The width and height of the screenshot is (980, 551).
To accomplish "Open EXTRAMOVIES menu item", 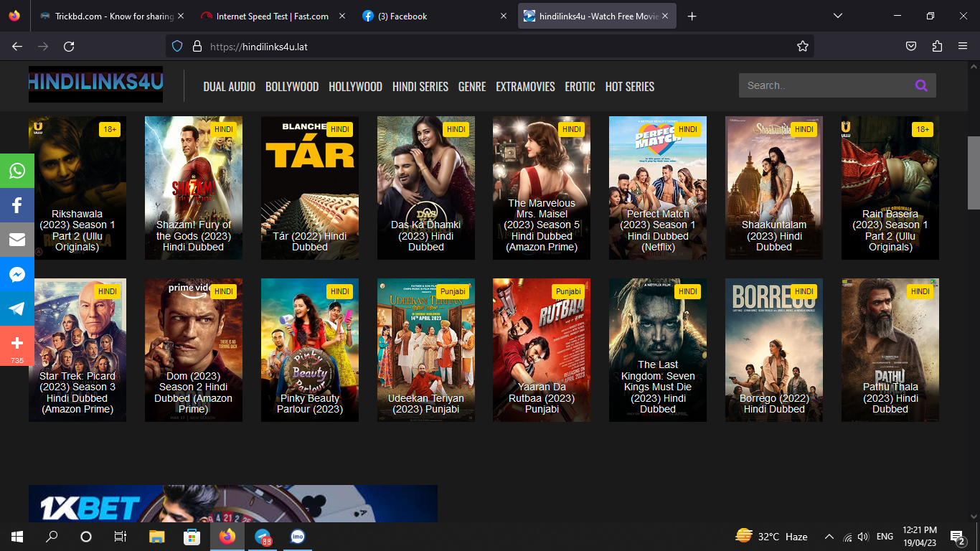I will tap(526, 86).
